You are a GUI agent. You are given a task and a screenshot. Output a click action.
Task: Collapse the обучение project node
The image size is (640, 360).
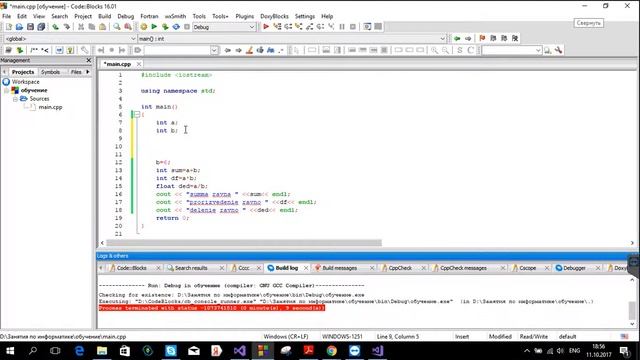(x=7, y=90)
